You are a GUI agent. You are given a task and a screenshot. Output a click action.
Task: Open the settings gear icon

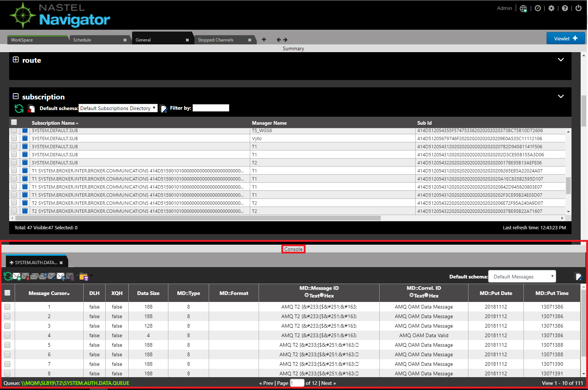coord(551,8)
